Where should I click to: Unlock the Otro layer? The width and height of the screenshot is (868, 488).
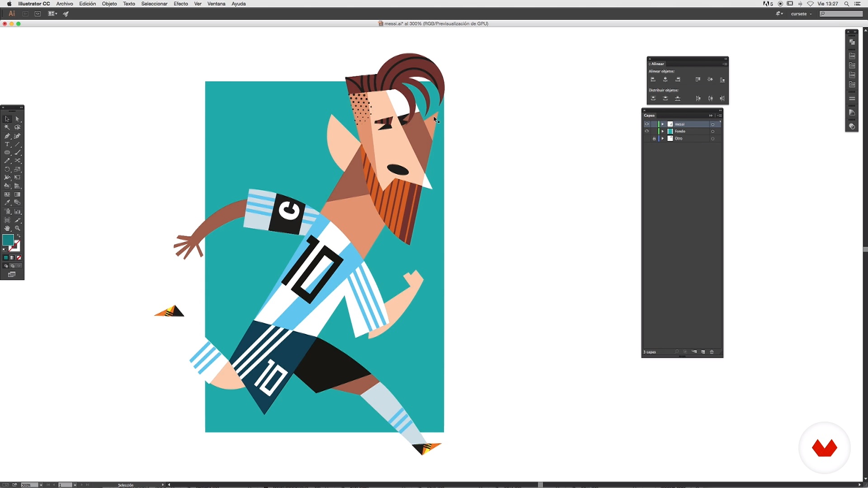pyautogui.click(x=654, y=139)
